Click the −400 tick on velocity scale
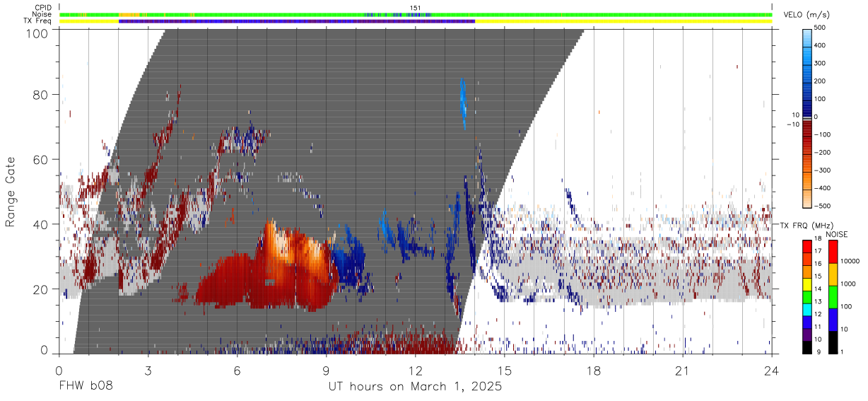This screenshot has width=868, height=401. [x=823, y=188]
